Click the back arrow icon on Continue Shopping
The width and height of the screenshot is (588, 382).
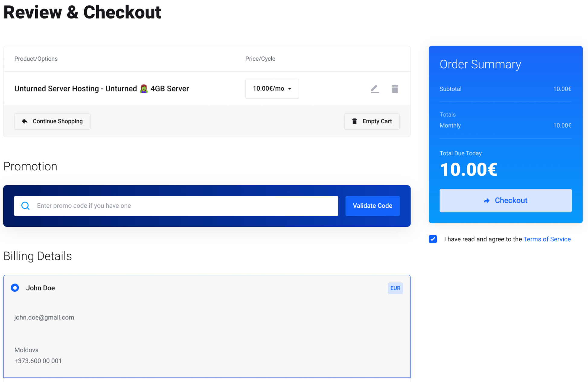point(25,121)
